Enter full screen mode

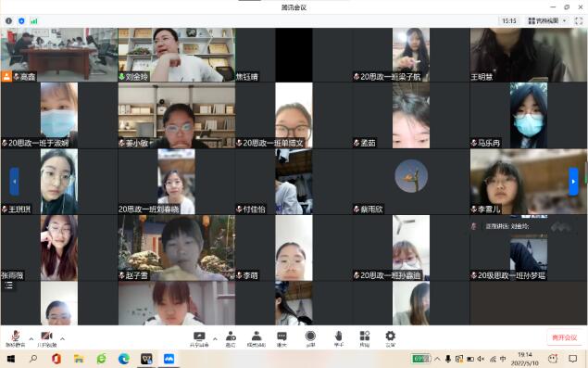point(579,21)
